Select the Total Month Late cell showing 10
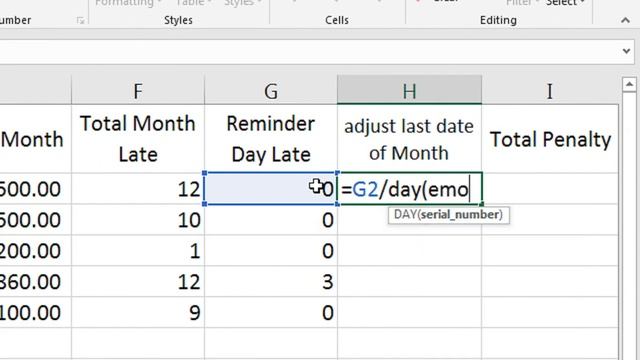Viewport: 640px width, 360px height. (138, 220)
